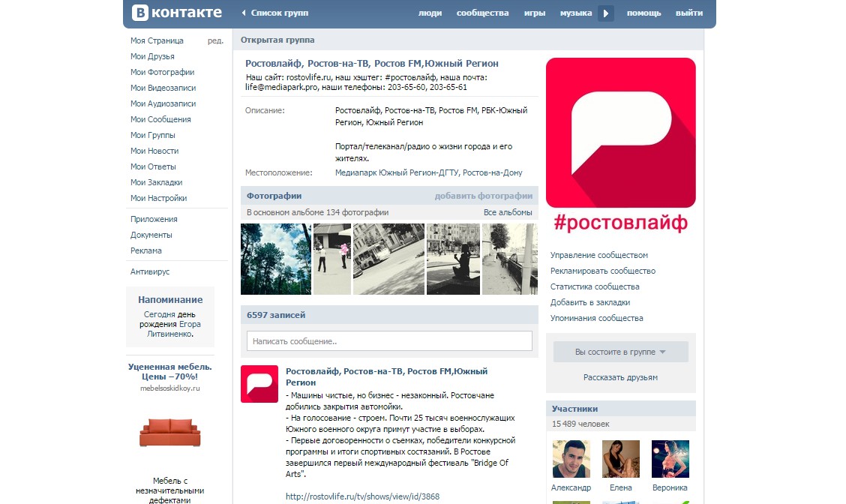
Task: Click the back arrow beside Список групп
Action: tap(243, 13)
